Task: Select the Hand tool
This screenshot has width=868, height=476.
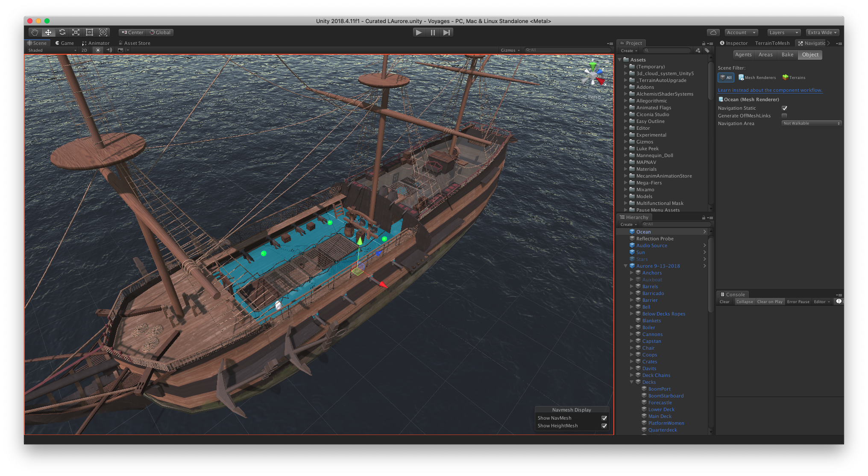Action: click(x=35, y=32)
